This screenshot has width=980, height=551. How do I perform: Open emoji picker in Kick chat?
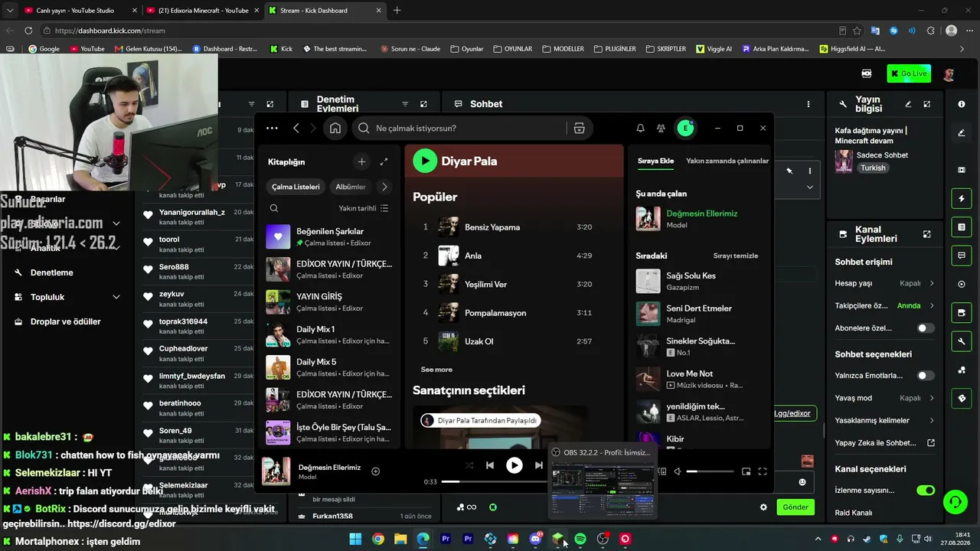click(x=802, y=482)
